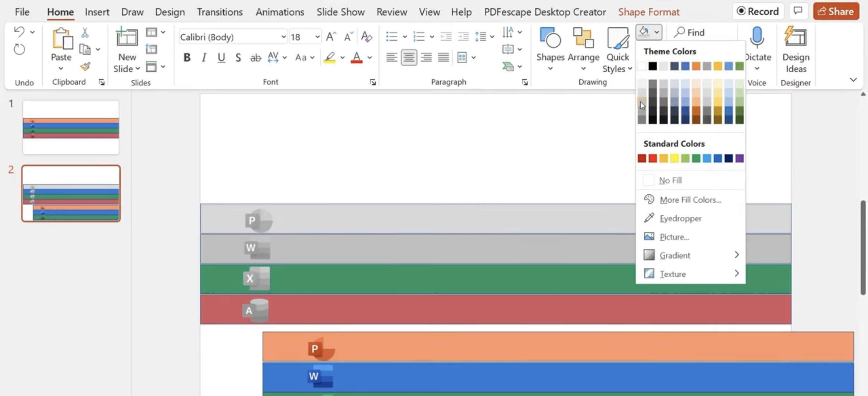The image size is (868, 396).
Task: Toggle Bold formatting
Action: tap(187, 57)
